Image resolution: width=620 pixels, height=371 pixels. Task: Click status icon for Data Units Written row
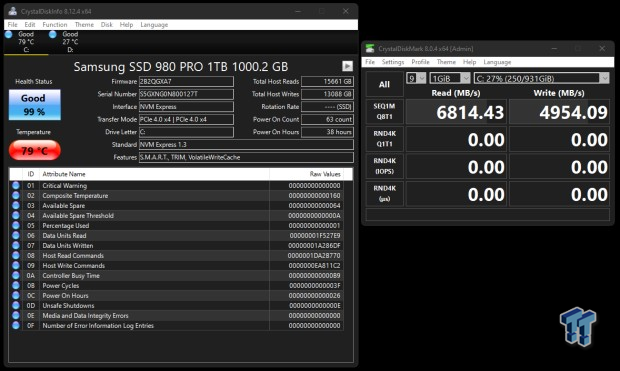click(x=16, y=246)
